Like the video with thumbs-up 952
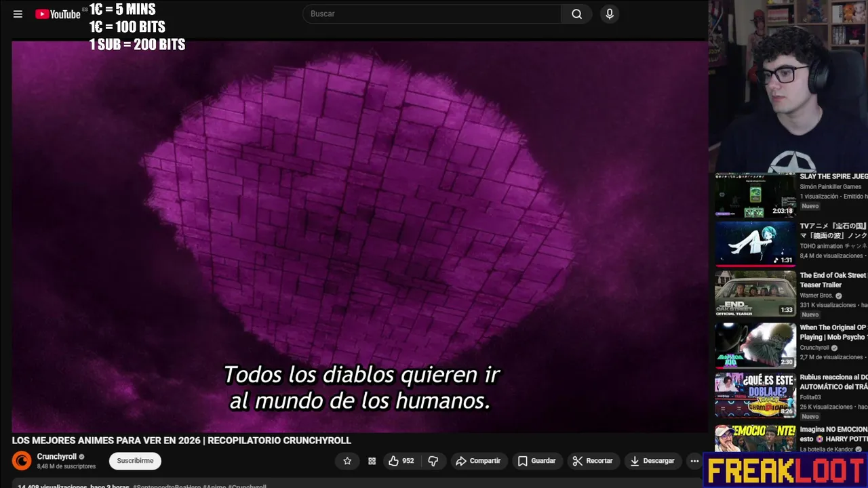Viewport: 868px width, 488px height. [x=401, y=461]
